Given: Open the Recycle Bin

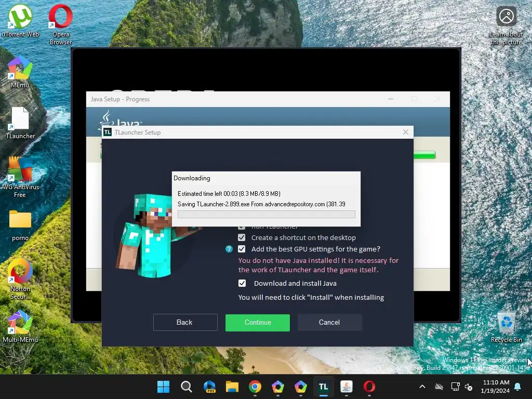Looking at the screenshot, I should click(x=506, y=326).
